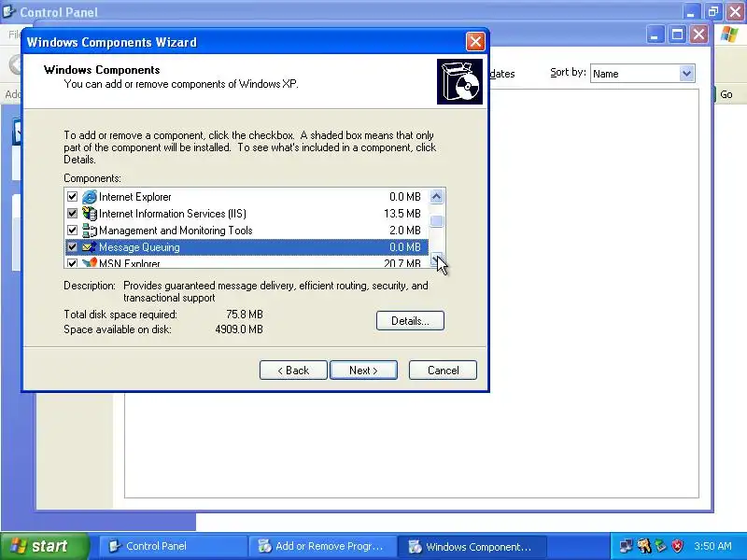Click the Internet Information Services (IIS) icon
747x560 pixels.
click(x=89, y=214)
